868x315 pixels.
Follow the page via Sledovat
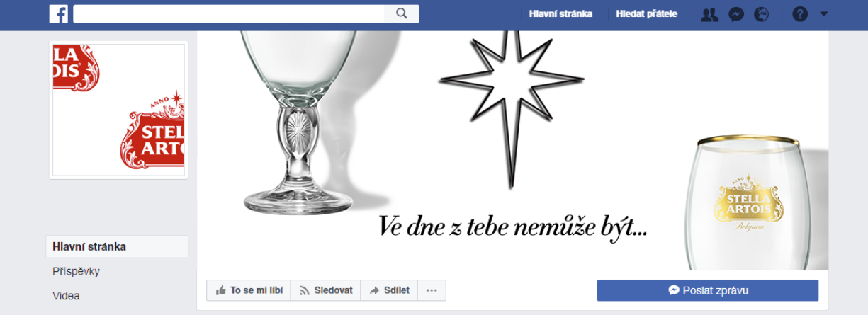tap(326, 290)
